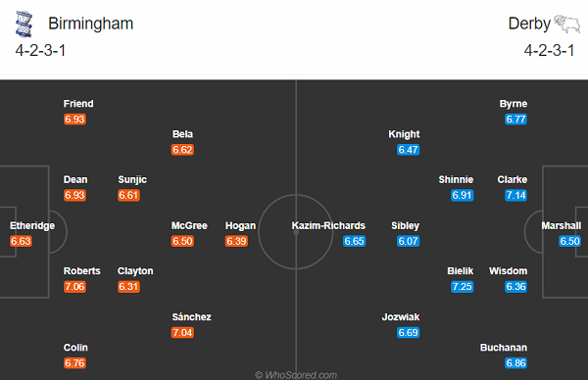Image resolution: width=588 pixels, height=380 pixels.
Task: Open the Derby team name link
Action: 529,24
